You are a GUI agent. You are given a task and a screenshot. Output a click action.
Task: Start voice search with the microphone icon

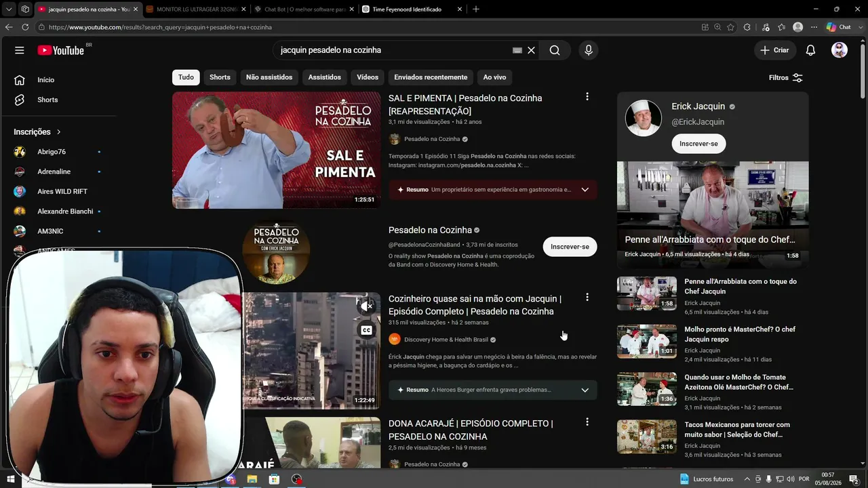[x=589, y=50]
